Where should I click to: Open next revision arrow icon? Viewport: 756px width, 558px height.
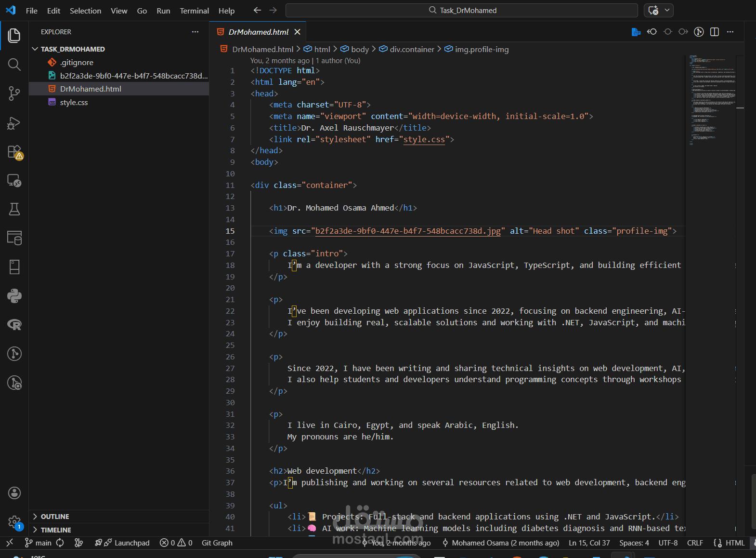(683, 32)
